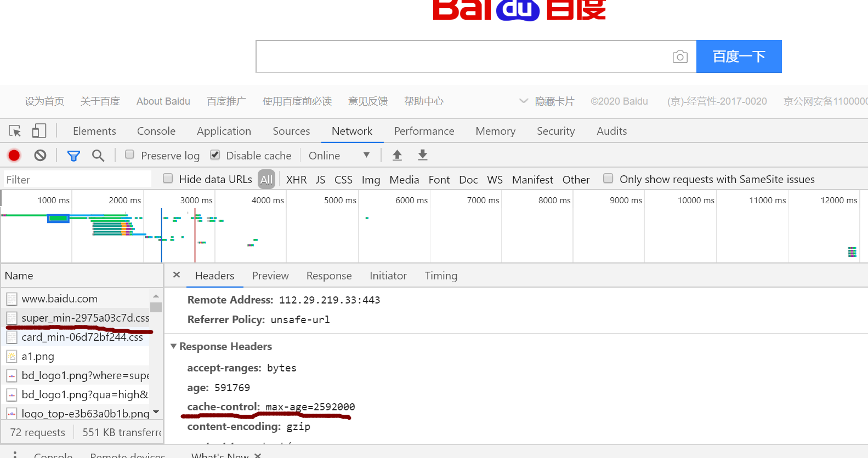Filter requests by XHR type
Screen dimensions: 868x458
(297, 180)
